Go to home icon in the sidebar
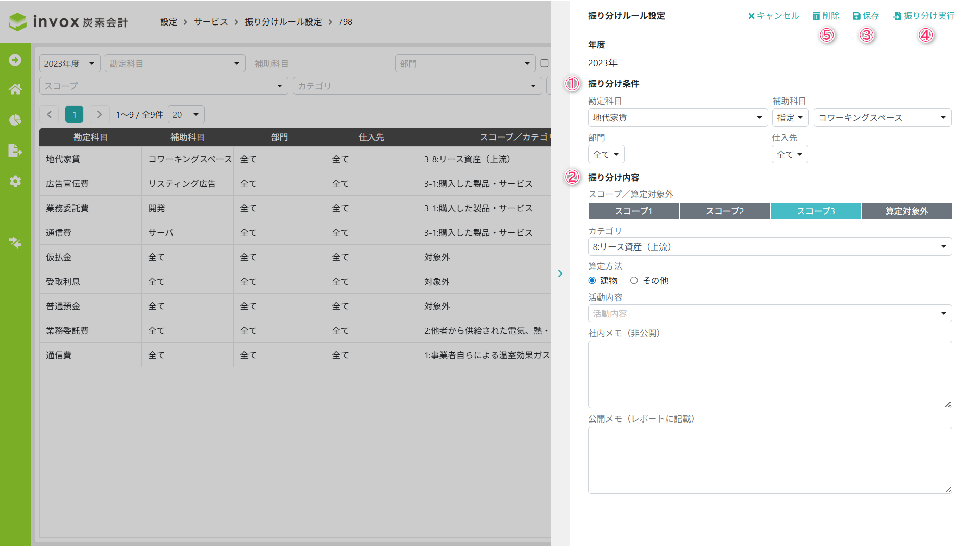 pyautogui.click(x=15, y=89)
